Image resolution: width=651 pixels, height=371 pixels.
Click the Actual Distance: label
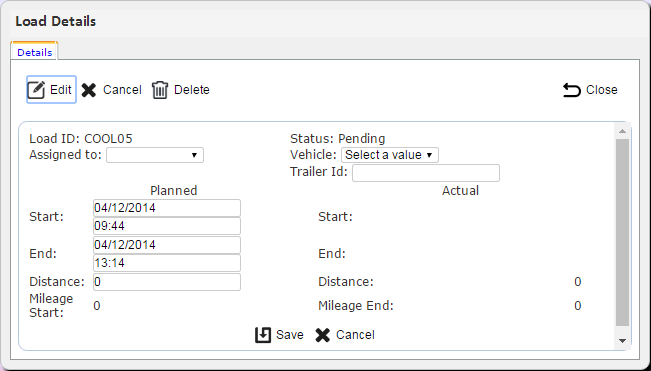(x=346, y=282)
